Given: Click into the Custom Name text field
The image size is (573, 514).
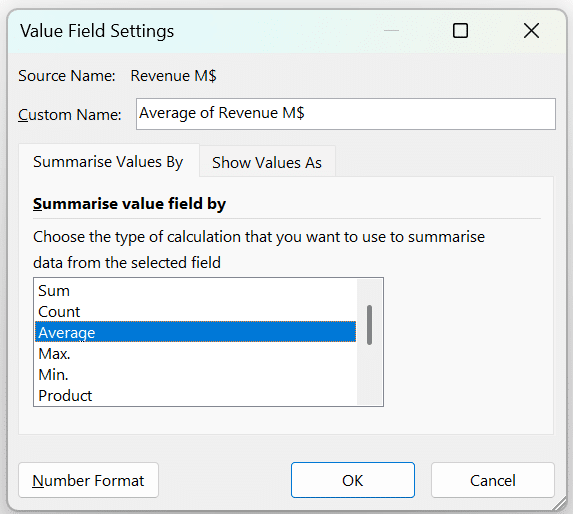Looking at the screenshot, I should pos(346,114).
